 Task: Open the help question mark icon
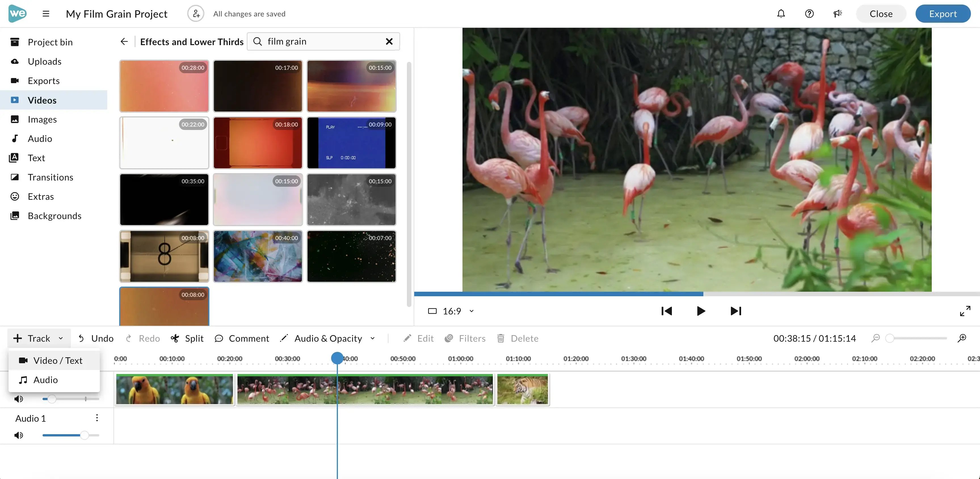[x=809, y=14]
